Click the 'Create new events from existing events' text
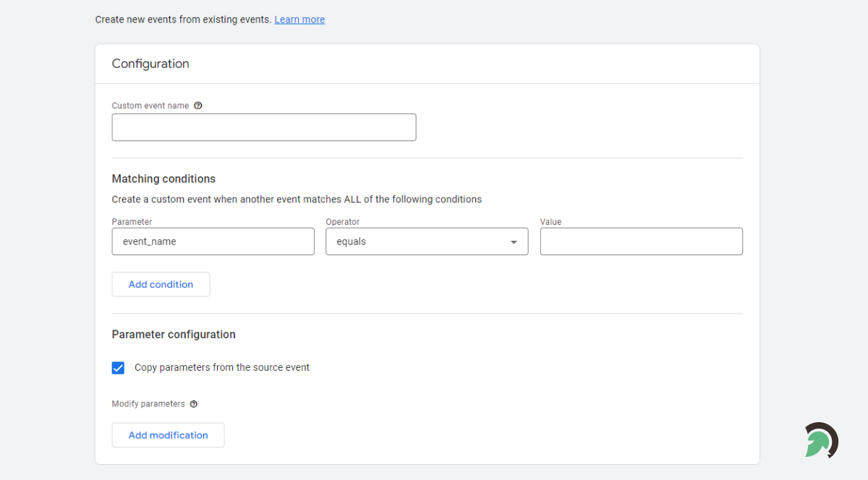The width and height of the screenshot is (868, 480). pyautogui.click(x=183, y=20)
